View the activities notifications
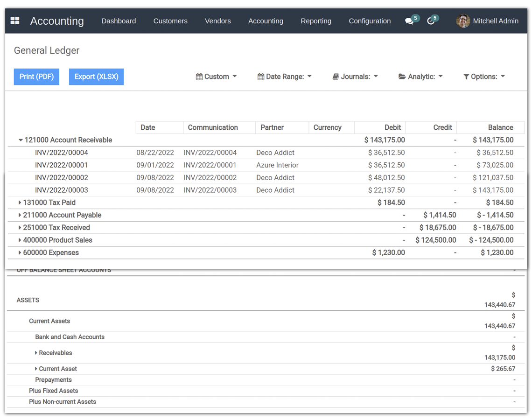The width and height of the screenshot is (532, 420). coord(430,21)
